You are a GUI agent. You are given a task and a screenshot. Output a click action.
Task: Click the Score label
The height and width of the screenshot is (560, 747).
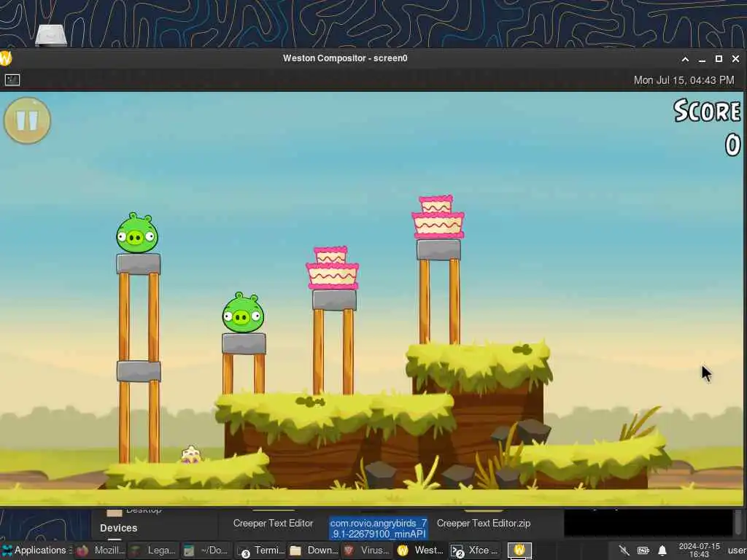(x=707, y=111)
